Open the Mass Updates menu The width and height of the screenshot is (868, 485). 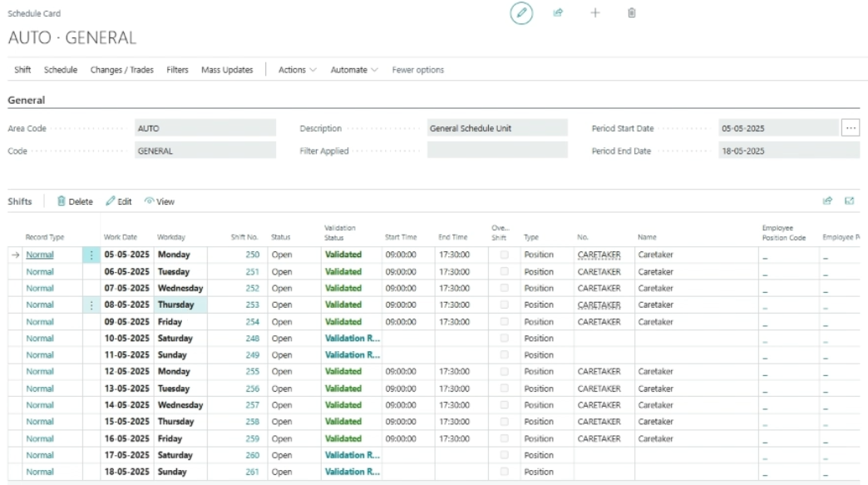227,70
